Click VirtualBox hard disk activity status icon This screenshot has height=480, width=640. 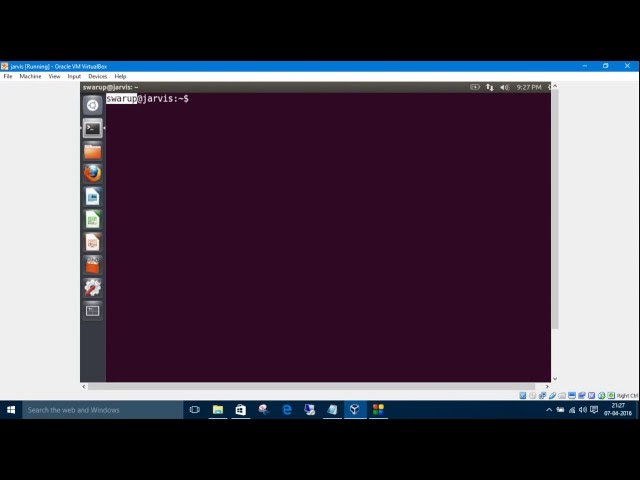point(523,395)
